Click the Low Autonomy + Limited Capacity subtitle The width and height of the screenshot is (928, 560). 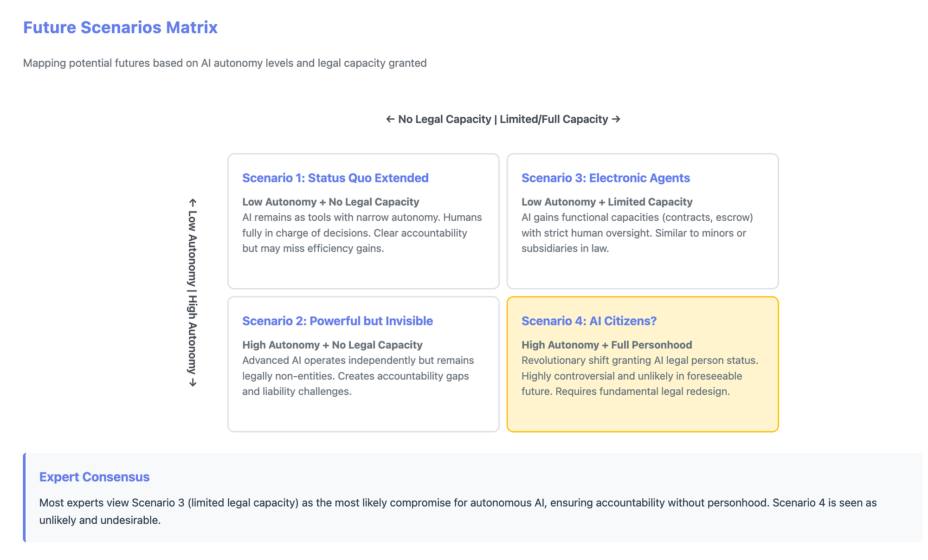coord(607,202)
